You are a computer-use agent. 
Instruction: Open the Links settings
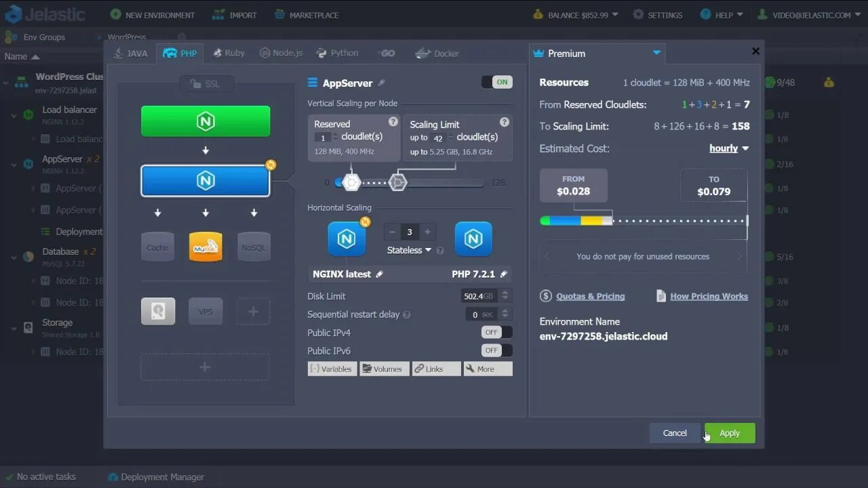click(x=436, y=369)
